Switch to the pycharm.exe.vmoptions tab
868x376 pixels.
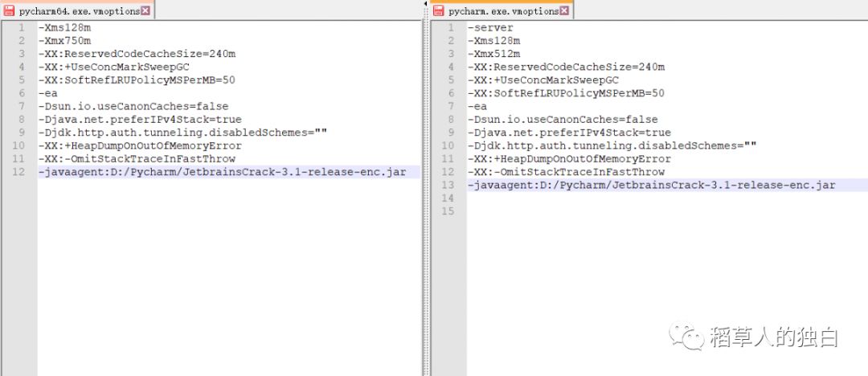(x=501, y=10)
